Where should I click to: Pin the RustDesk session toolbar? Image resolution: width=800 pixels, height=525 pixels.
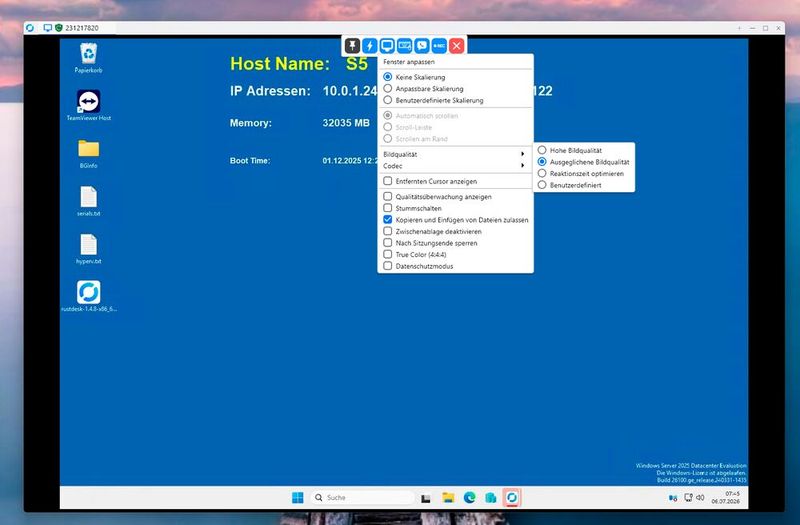[353, 46]
